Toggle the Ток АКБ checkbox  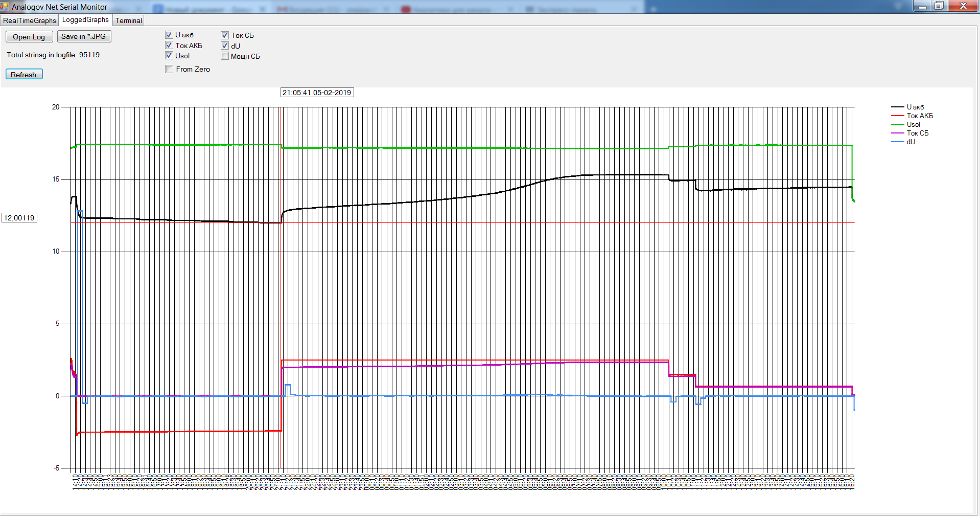tap(169, 46)
